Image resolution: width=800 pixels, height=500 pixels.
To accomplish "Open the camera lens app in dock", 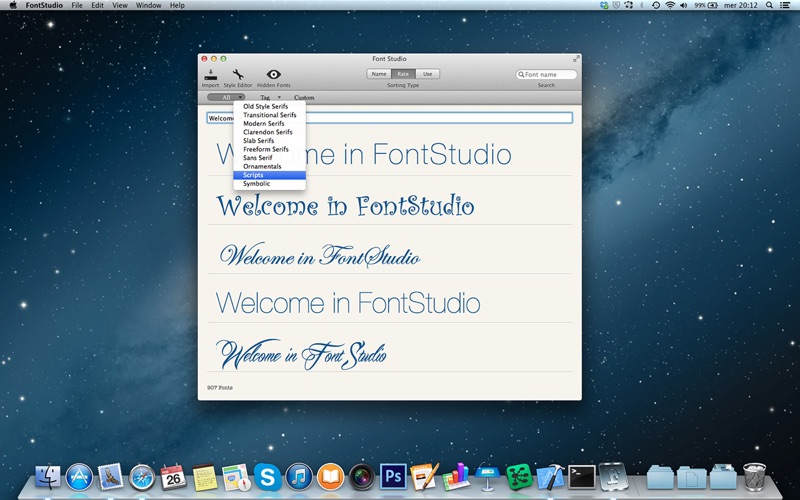I will [x=362, y=478].
